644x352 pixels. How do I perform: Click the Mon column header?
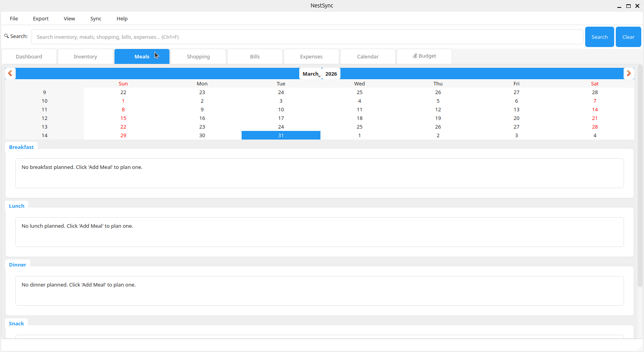[202, 83]
